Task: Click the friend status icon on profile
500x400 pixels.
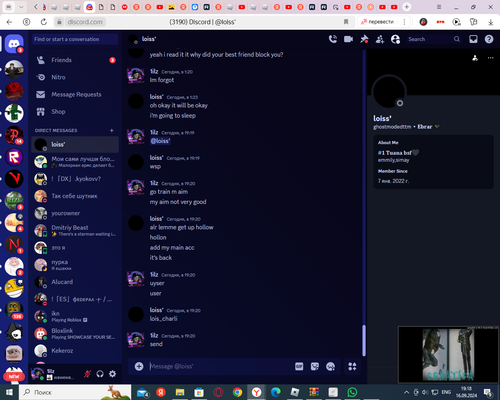Action: pos(475,58)
